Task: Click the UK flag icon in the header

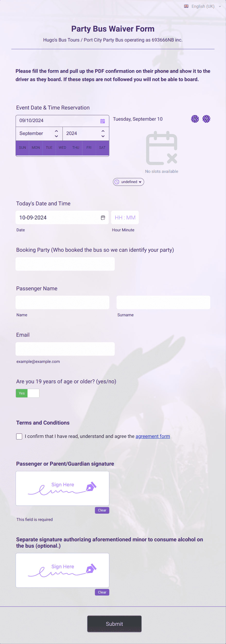Action: coord(186,6)
